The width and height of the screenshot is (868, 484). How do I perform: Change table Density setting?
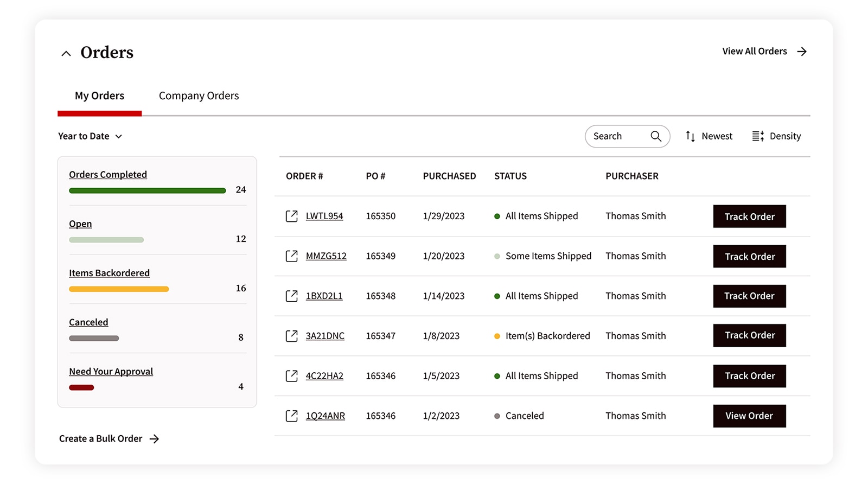[776, 136]
